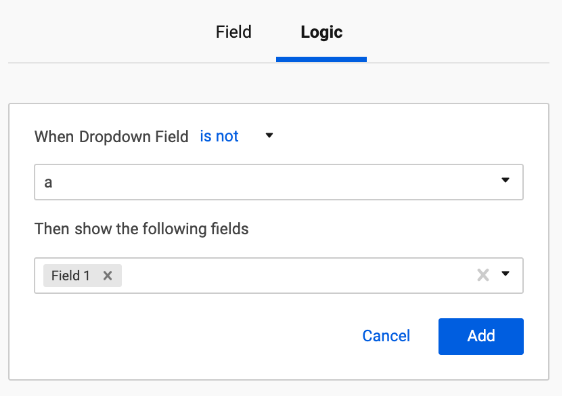Click the blue "is not" text
This screenshot has height=396, width=562.
tap(219, 136)
